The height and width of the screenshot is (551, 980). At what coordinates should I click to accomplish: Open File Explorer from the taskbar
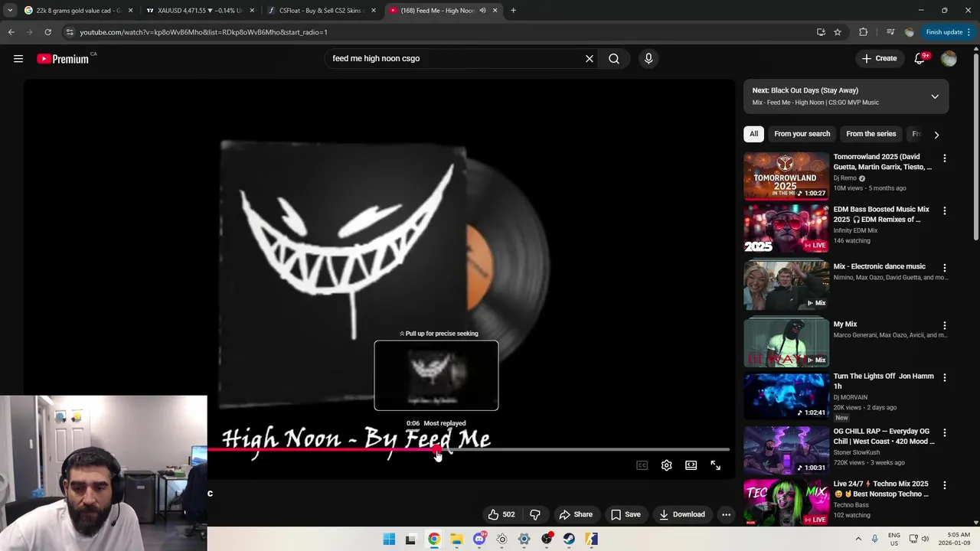(x=456, y=539)
